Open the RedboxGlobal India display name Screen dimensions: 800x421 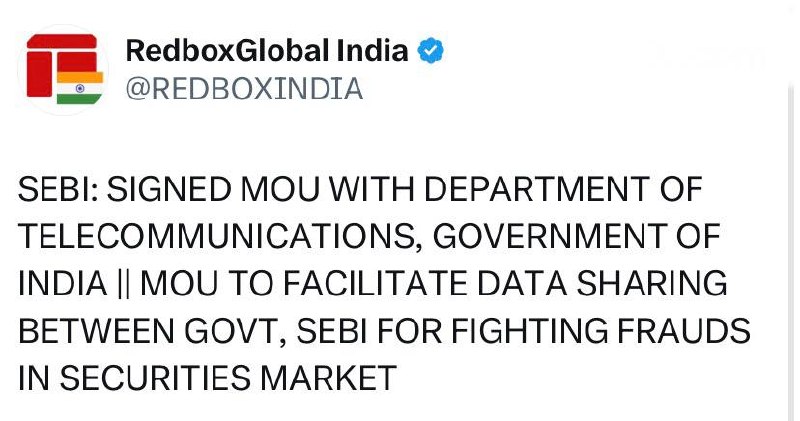pos(267,51)
